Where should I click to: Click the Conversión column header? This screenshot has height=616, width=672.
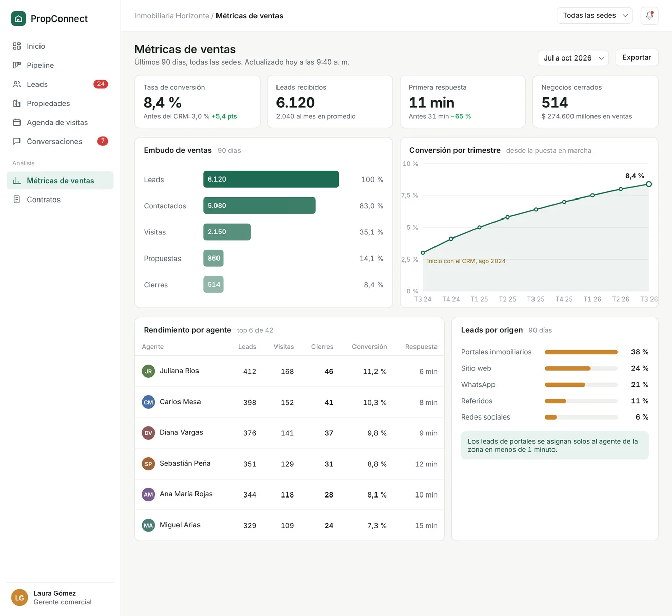tap(369, 347)
